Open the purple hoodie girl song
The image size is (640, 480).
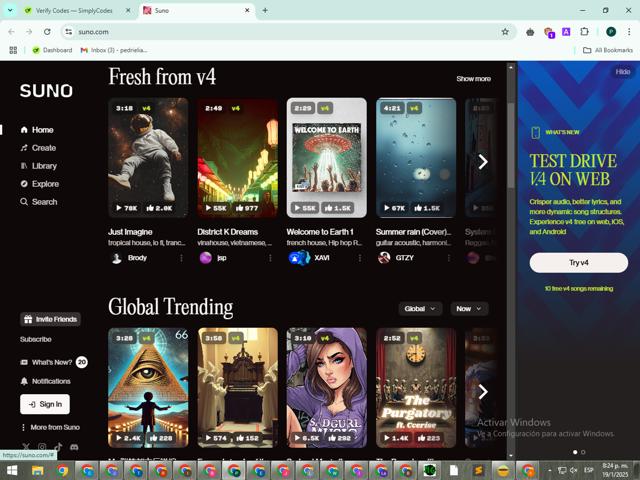327,388
